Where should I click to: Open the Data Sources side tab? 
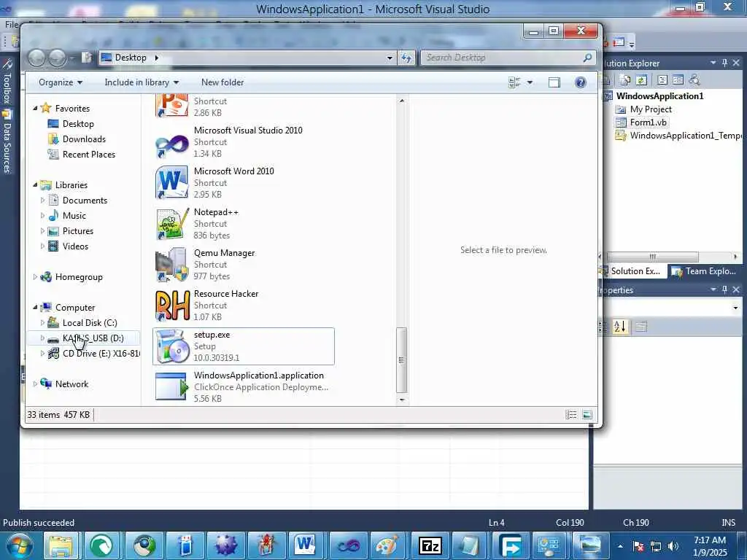point(7,142)
